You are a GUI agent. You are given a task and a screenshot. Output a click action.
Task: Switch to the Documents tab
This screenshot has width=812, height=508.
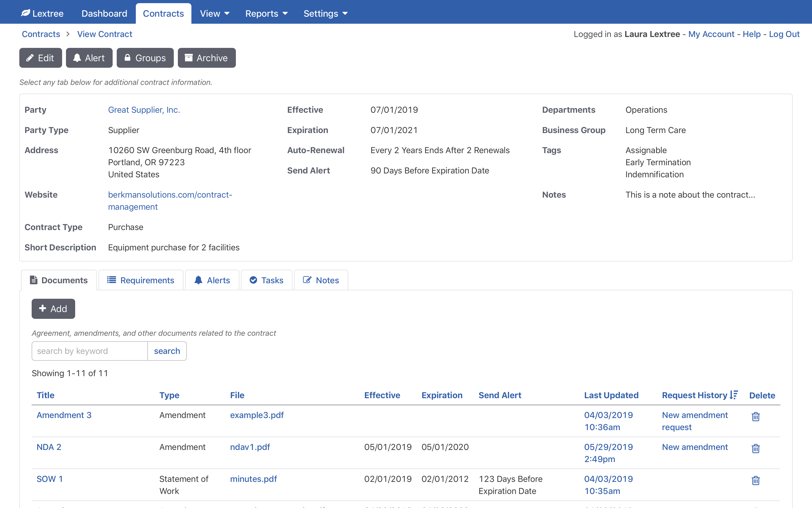point(59,280)
